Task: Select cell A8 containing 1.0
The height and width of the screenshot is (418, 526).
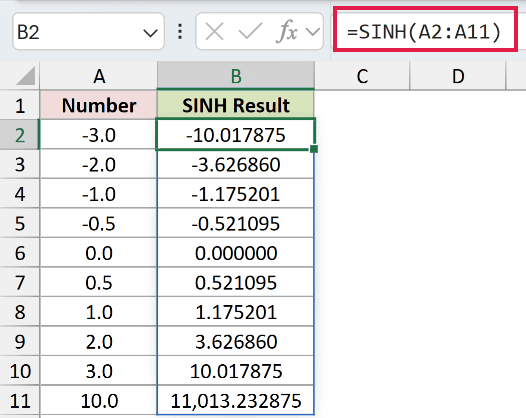Action: (98, 312)
